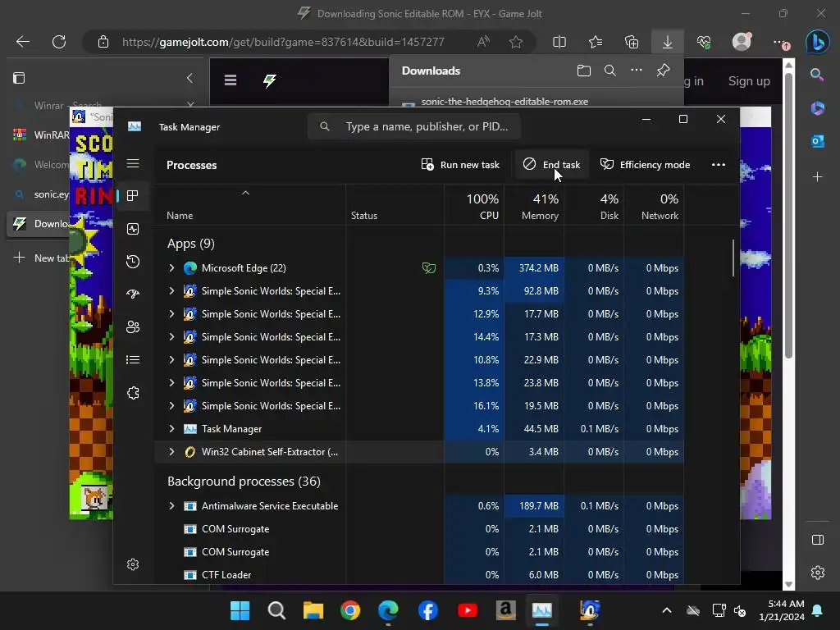840x630 pixels.
Task: Open Task Manager settings gear
Action: 133,564
